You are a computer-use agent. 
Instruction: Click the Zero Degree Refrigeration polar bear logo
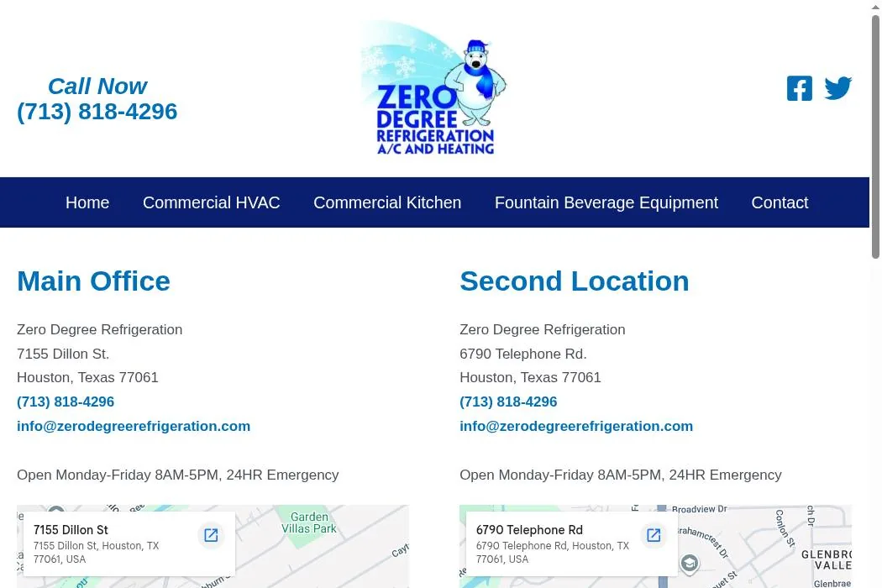[x=433, y=88]
